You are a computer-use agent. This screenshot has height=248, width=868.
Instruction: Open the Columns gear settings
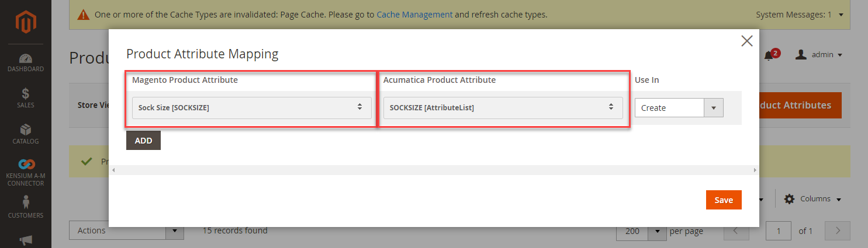click(812, 199)
